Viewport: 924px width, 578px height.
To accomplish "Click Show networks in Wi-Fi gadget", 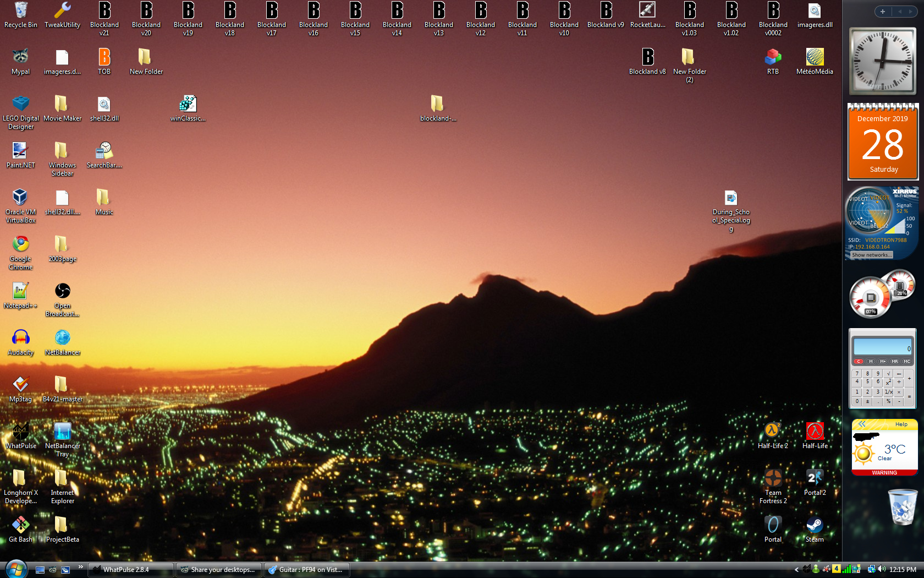I will [871, 255].
